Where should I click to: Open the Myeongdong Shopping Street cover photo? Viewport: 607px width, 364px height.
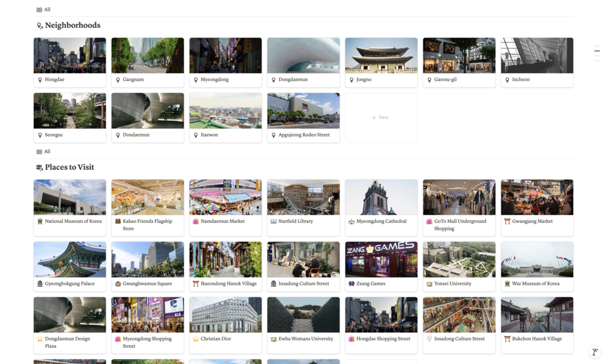tap(147, 315)
